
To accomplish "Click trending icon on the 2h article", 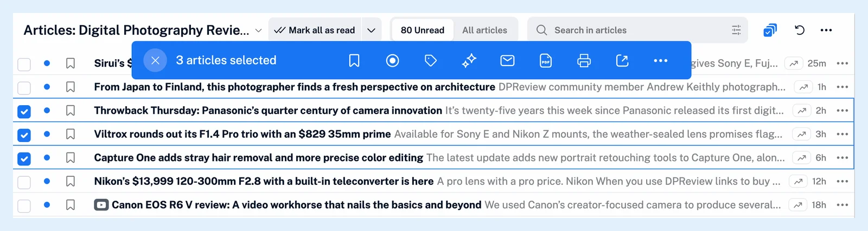I will [x=801, y=111].
